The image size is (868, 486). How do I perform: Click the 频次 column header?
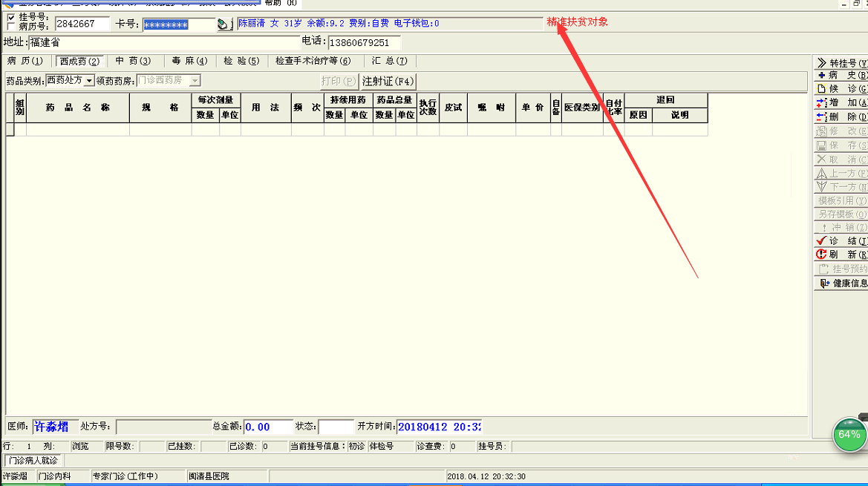[307, 108]
